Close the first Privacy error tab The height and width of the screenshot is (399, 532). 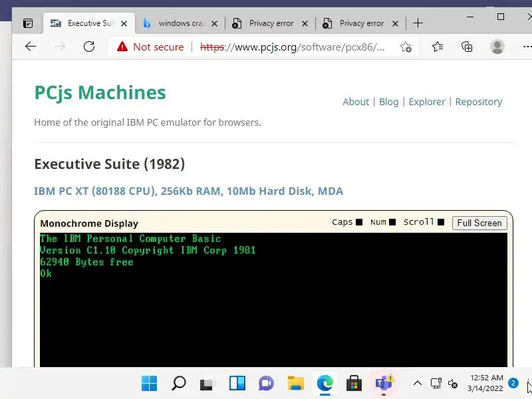(x=305, y=23)
